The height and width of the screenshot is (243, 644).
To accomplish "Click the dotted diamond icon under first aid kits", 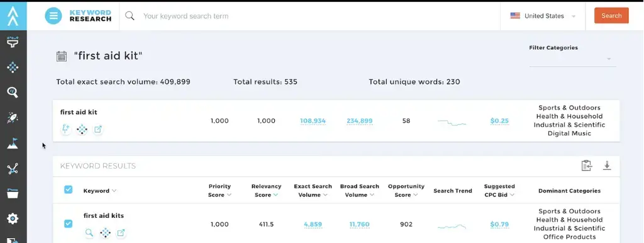I will [x=106, y=233].
